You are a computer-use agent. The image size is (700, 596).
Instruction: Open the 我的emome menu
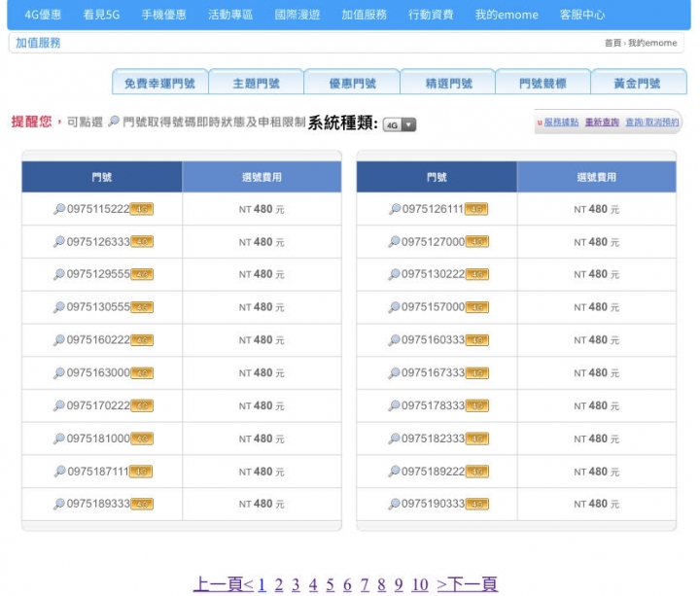pyautogui.click(x=507, y=15)
